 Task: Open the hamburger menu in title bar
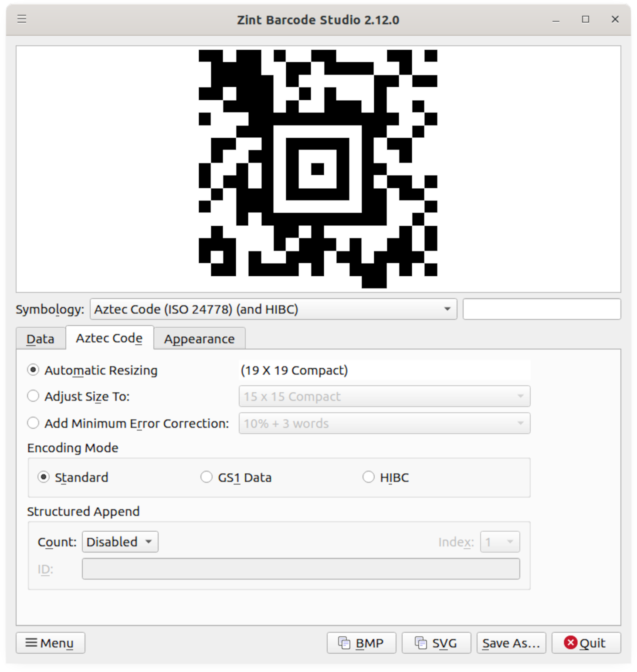point(22,19)
